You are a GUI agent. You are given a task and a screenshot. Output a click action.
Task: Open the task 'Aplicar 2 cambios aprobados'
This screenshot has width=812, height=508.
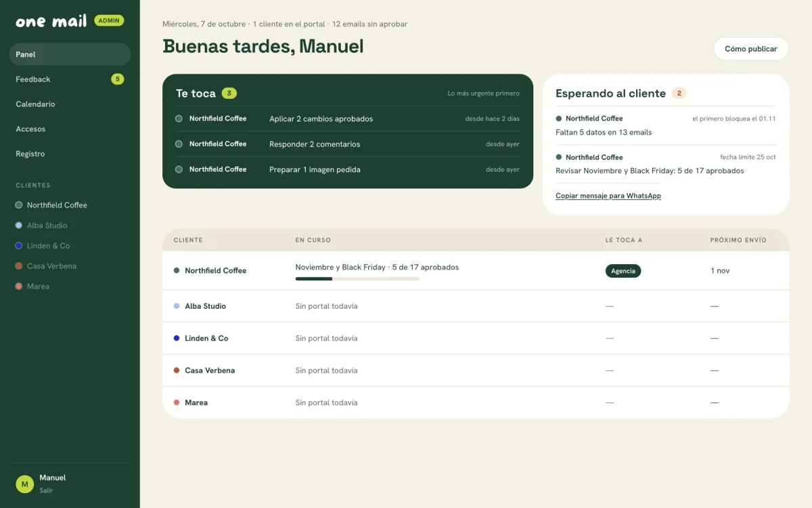coord(347,119)
